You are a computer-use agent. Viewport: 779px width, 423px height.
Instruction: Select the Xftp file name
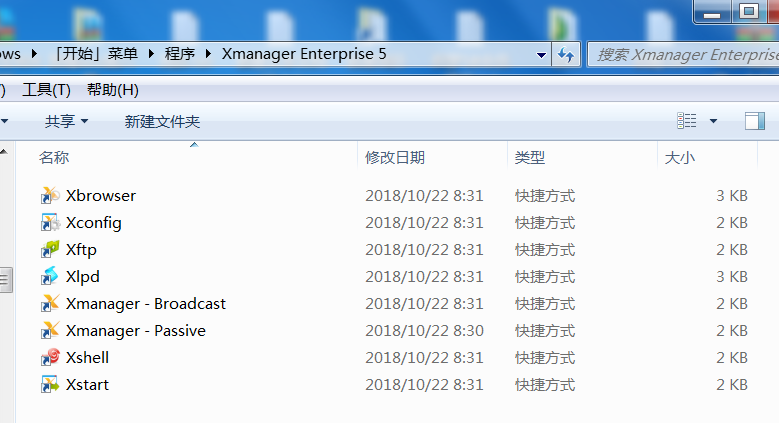tap(81, 250)
